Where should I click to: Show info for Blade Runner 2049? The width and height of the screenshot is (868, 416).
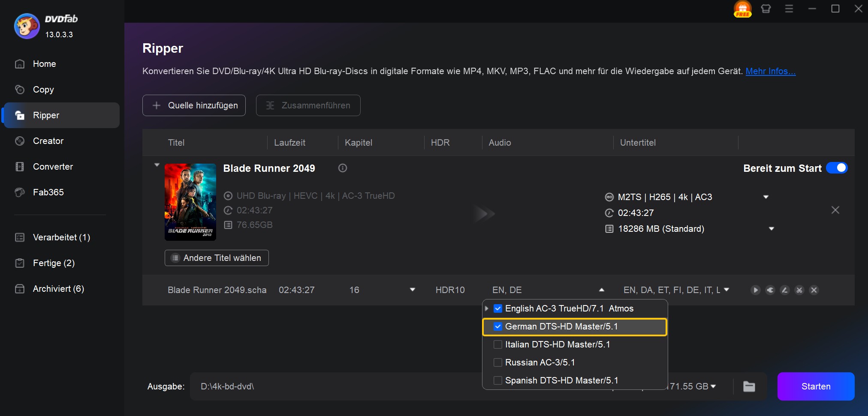[x=342, y=168]
